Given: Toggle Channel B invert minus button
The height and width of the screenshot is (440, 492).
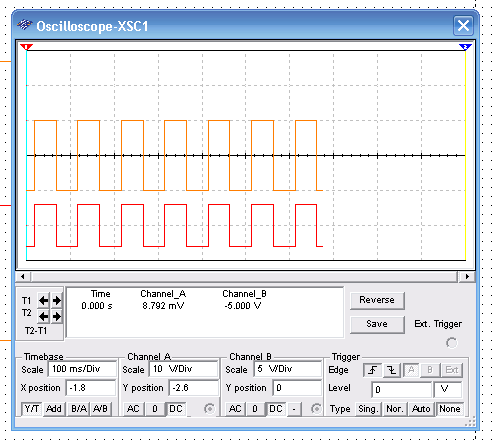Looking at the screenshot, I should click(294, 409).
